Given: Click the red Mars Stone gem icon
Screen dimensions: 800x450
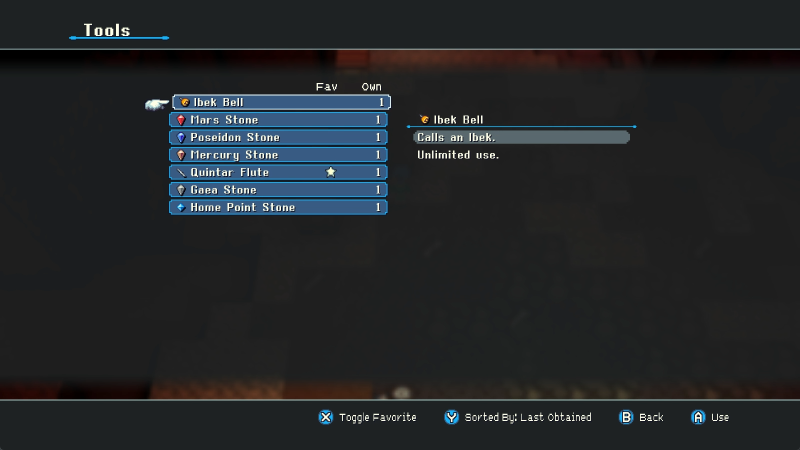Looking at the screenshot, I should [181, 120].
